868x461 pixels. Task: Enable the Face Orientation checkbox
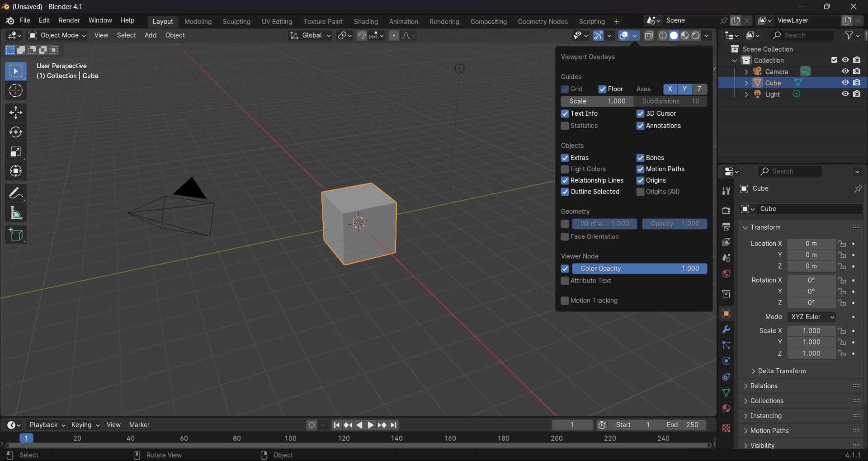pyautogui.click(x=565, y=236)
